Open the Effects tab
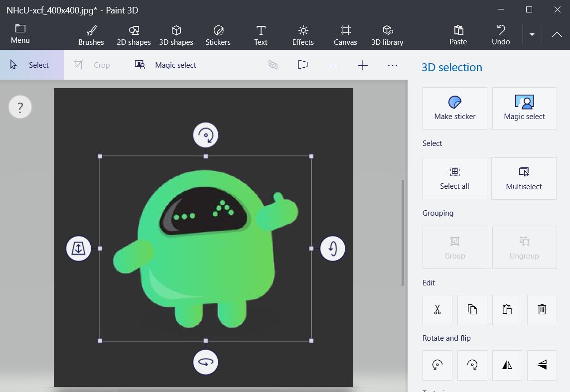The image size is (570, 392). (x=303, y=35)
